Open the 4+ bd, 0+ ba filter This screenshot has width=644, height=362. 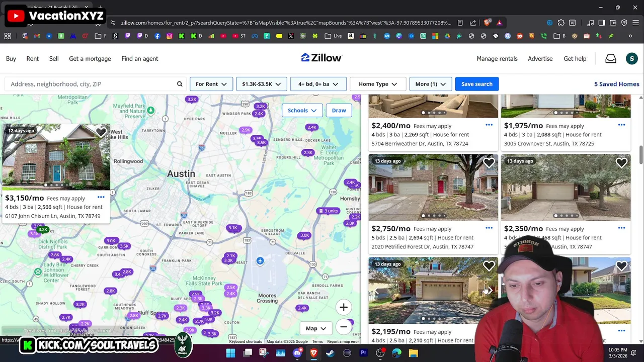[318, 84]
